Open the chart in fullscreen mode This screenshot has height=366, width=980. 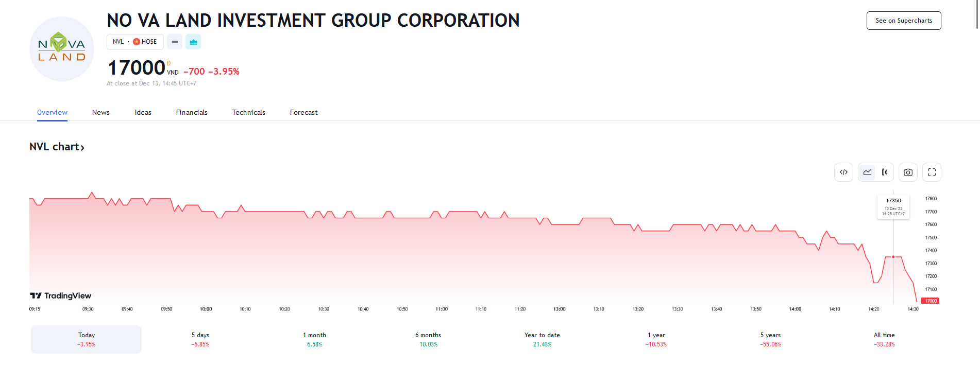coord(932,172)
